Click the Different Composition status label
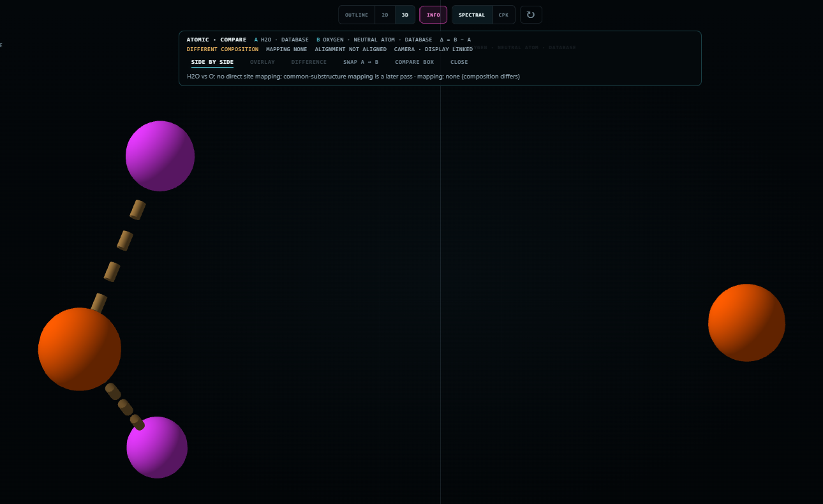 click(223, 49)
